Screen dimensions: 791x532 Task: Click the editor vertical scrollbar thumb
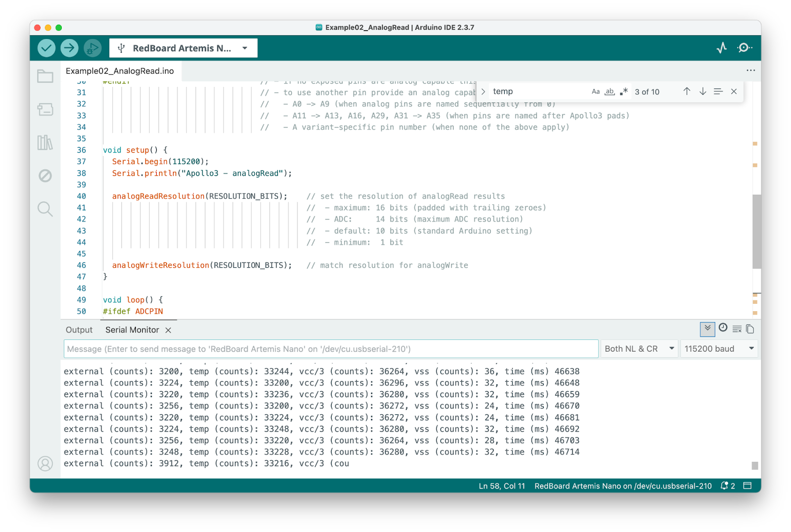pyautogui.click(x=756, y=231)
